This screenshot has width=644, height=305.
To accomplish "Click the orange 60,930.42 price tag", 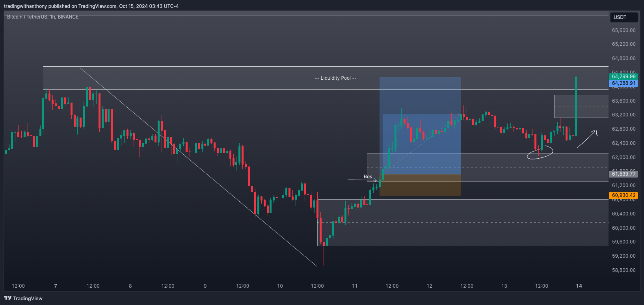I will 624,195.
